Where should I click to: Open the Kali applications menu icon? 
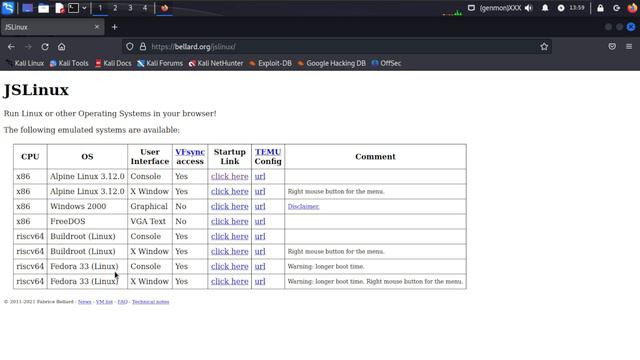click(x=8, y=8)
